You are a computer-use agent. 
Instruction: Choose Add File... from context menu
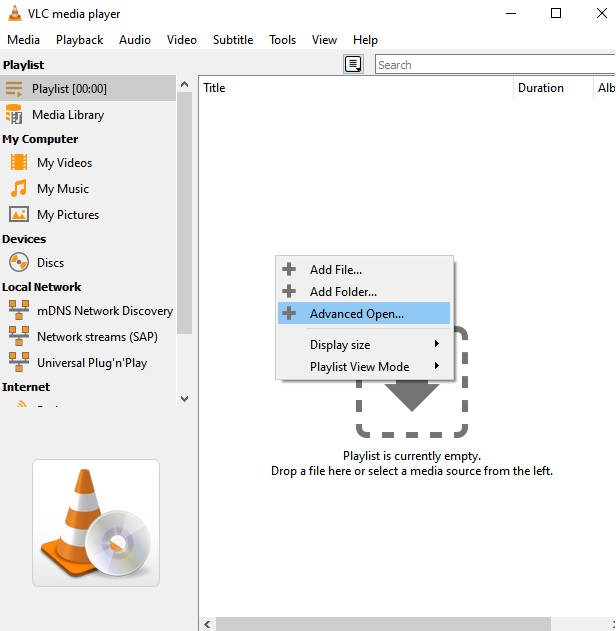click(364, 269)
